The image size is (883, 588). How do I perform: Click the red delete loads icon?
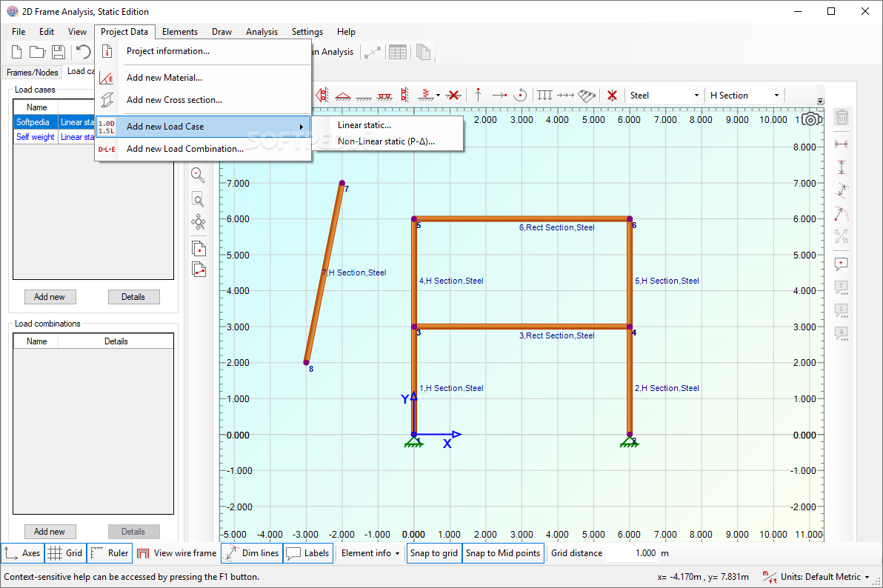(612, 96)
